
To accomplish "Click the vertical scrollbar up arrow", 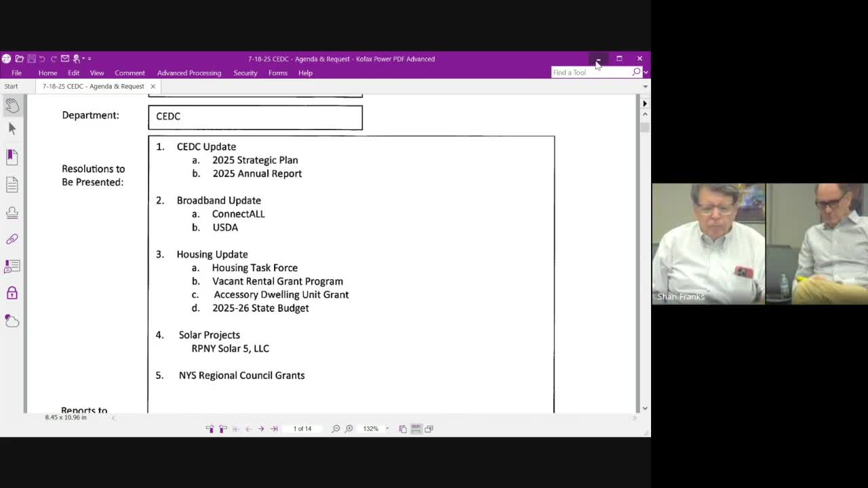I will click(x=645, y=115).
